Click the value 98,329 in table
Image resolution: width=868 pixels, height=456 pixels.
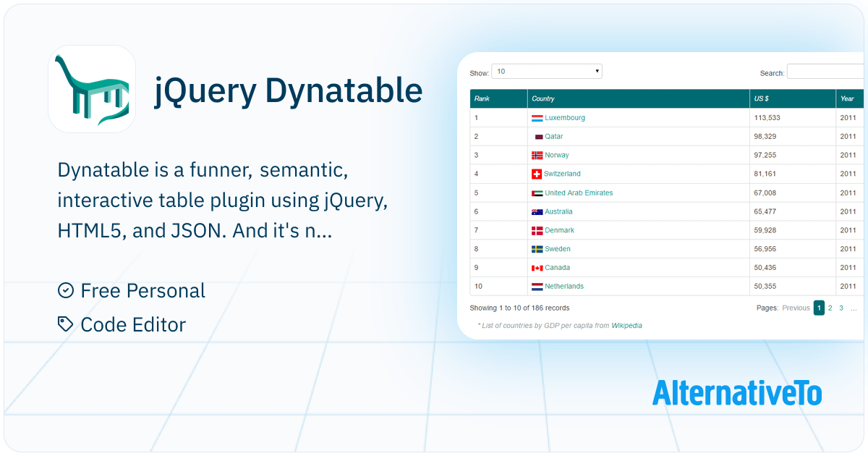765,137
